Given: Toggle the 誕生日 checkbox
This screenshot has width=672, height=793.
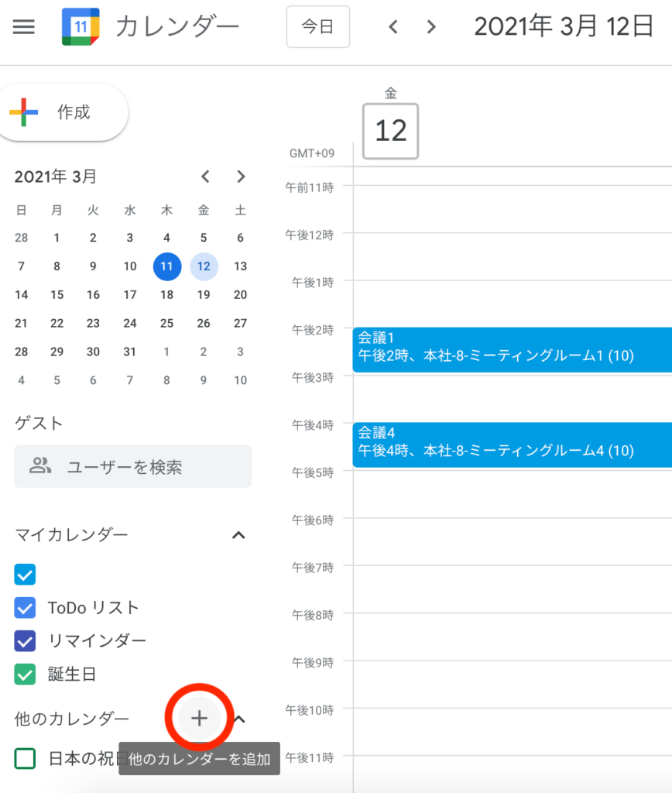Looking at the screenshot, I should 25,675.
